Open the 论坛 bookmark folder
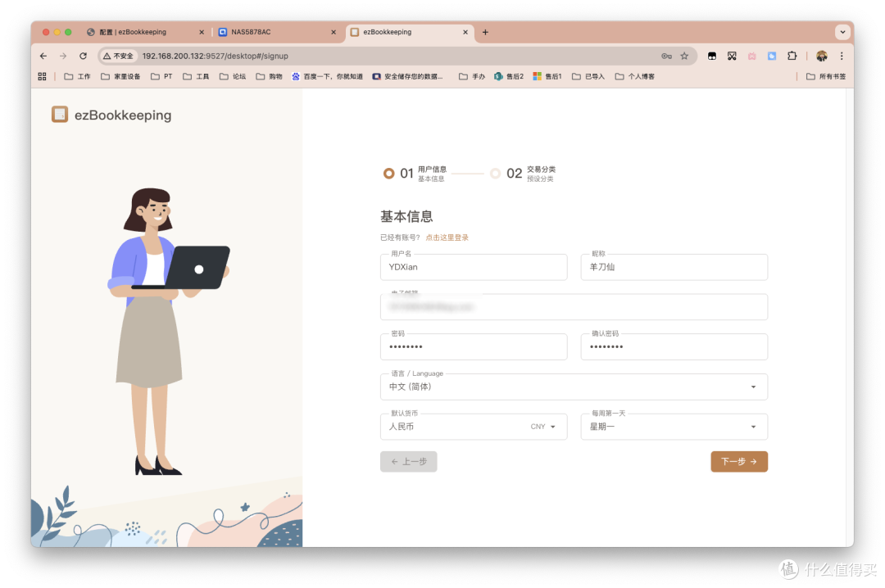This screenshot has height=588, width=885. point(233,76)
